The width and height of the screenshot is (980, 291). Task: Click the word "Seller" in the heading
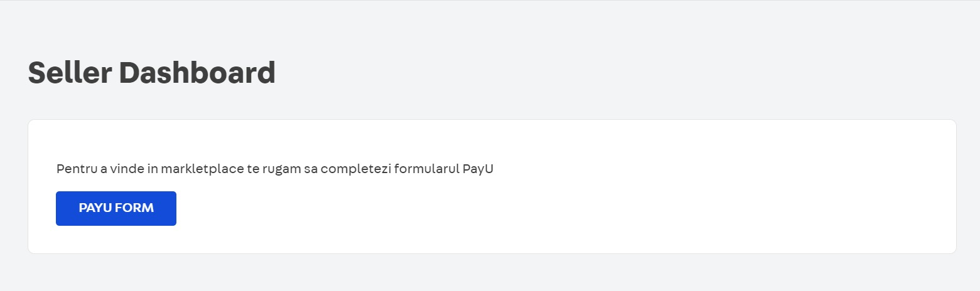tap(69, 73)
